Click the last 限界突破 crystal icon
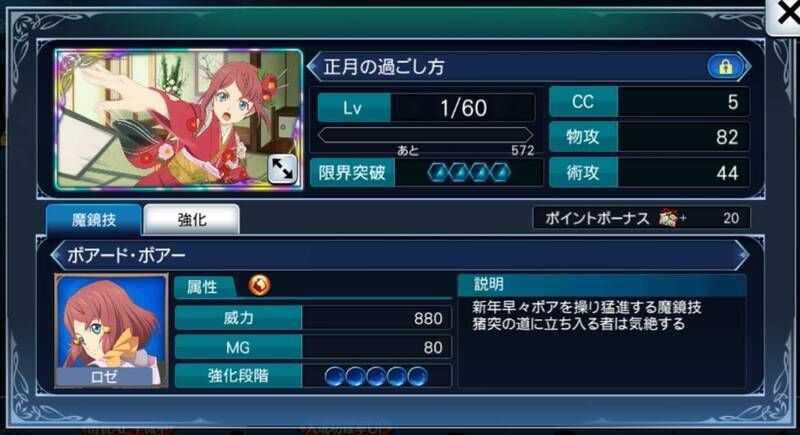800x435 pixels. pos(501,172)
